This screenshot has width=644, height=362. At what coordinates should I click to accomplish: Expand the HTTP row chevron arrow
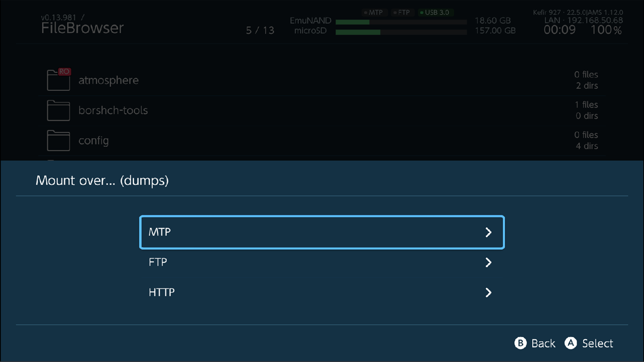click(488, 293)
